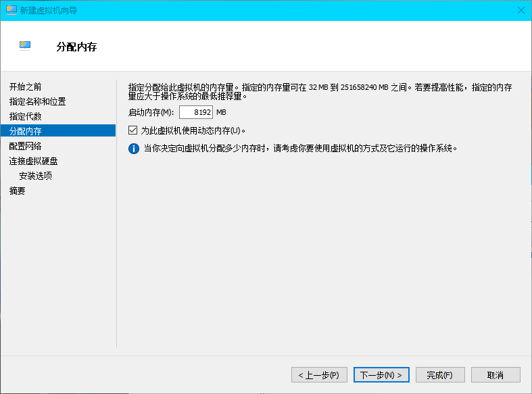Viewport: 532px width, 394px height.
Task: Jump to 配置网络 step
Action: click(26, 146)
